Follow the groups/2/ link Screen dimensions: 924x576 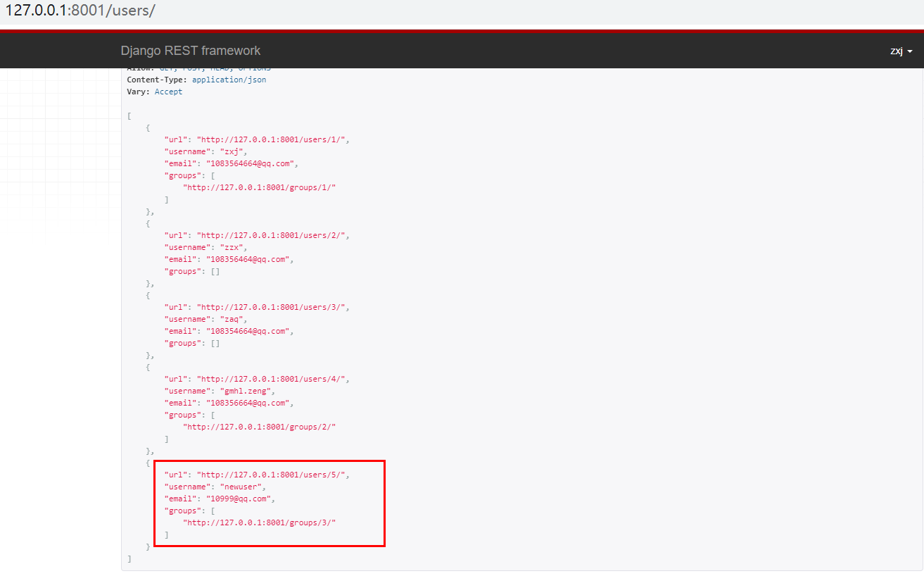coord(260,427)
